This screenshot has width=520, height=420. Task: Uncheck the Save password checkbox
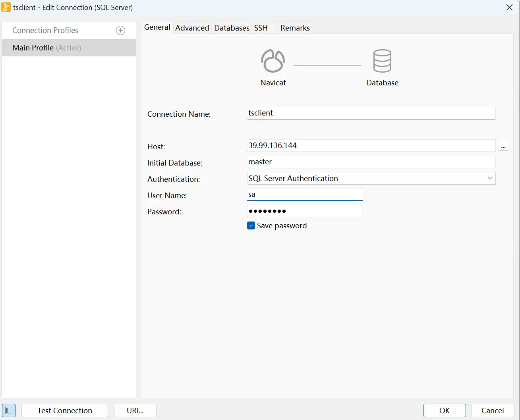[251, 226]
